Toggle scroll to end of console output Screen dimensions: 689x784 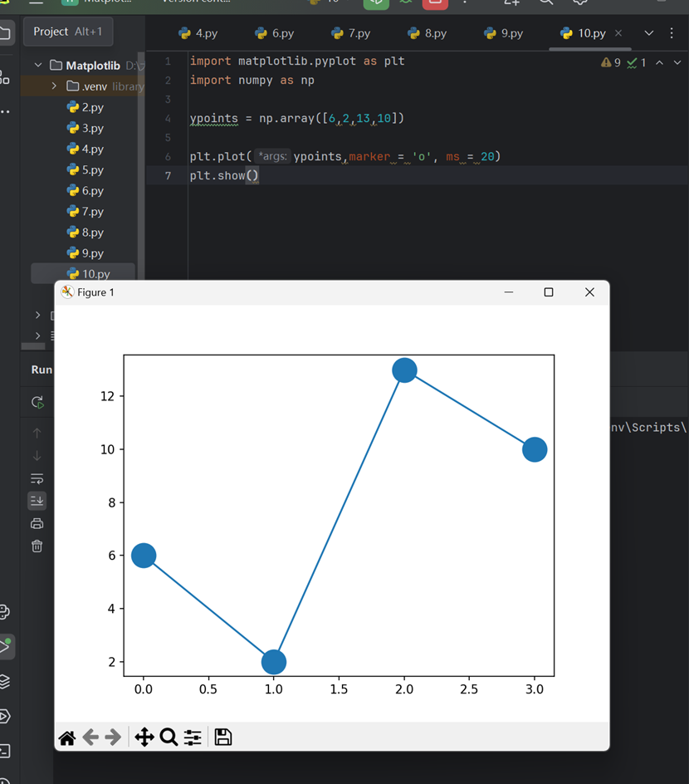(x=37, y=501)
